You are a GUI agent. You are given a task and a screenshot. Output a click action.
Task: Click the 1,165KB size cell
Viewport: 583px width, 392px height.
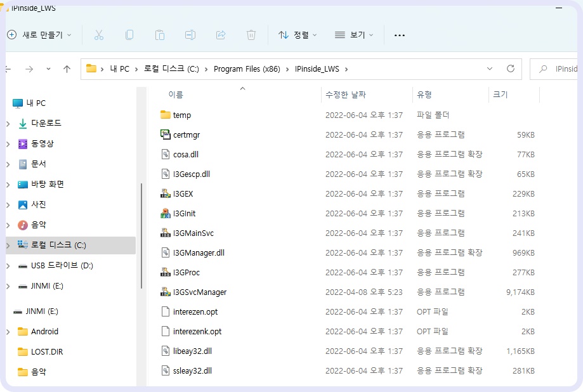[520, 351]
